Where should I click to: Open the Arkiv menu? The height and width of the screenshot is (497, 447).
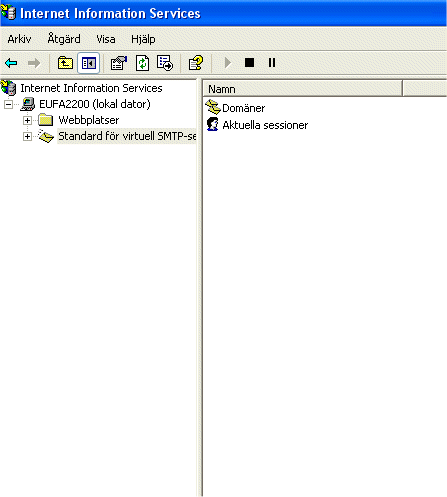coord(19,39)
